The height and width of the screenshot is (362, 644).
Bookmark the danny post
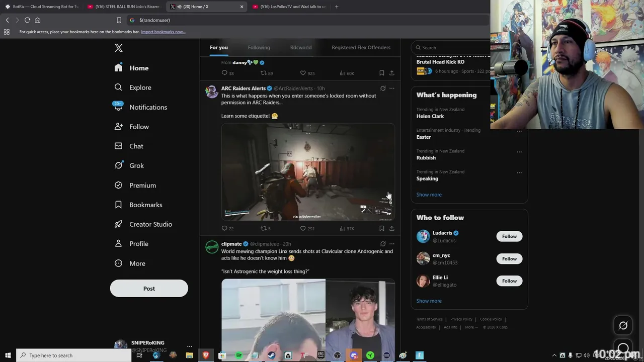(x=382, y=73)
